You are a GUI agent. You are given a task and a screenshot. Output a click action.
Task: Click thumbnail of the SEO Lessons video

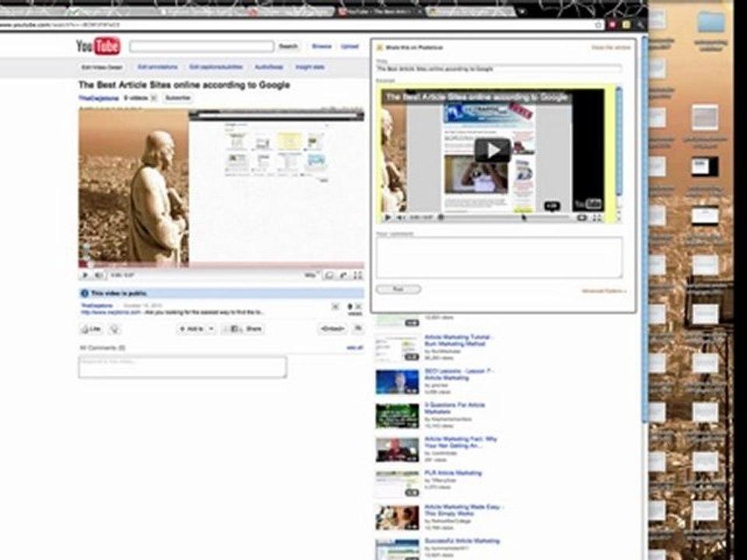coord(398,382)
